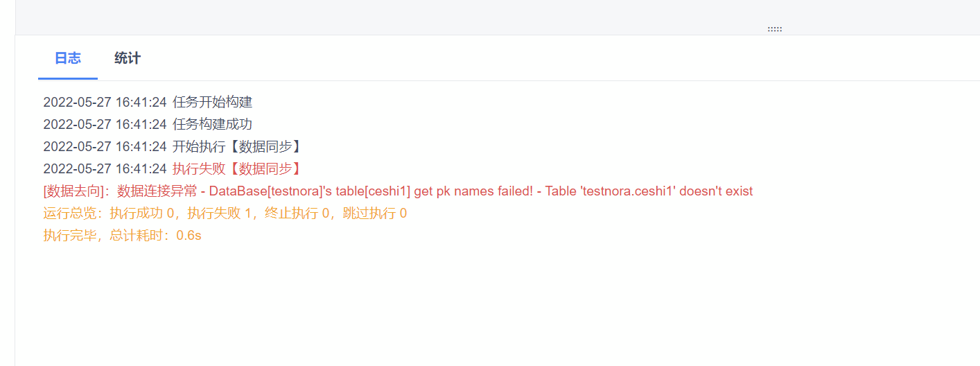The image size is (980, 366).
Task: Click the 任务开始构建 log entry
Action: click(213, 103)
